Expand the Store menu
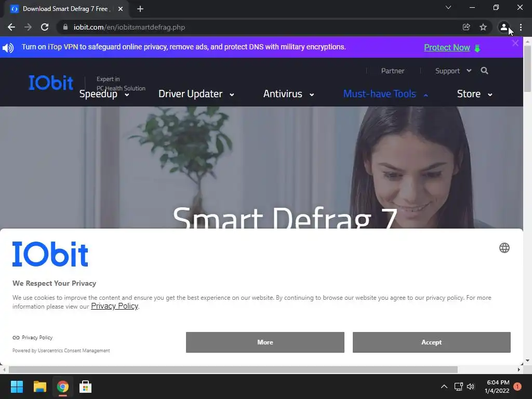This screenshot has width=532, height=399. pos(475,94)
